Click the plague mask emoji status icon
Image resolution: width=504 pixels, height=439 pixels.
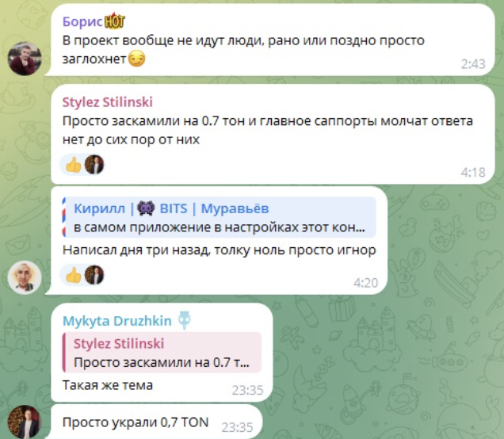pos(185,320)
